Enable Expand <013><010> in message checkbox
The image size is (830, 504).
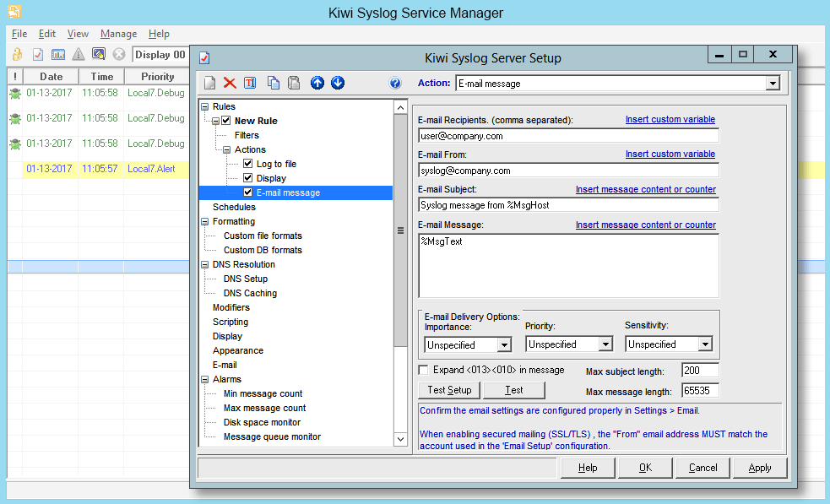[424, 370]
